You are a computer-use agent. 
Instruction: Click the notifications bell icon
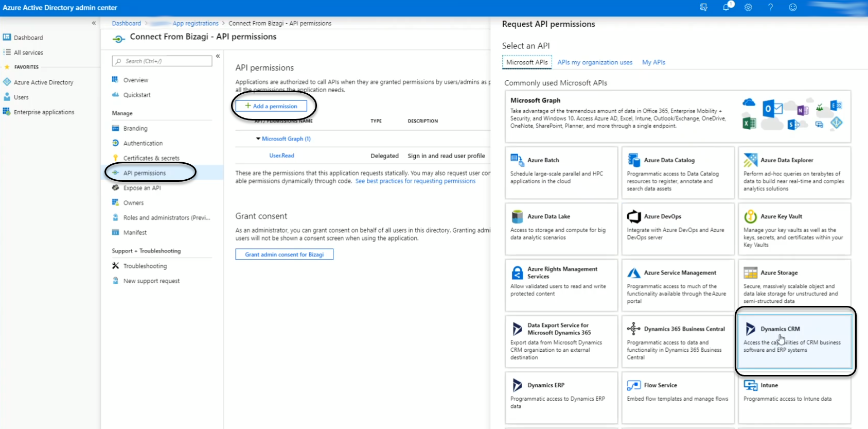tap(726, 7)
